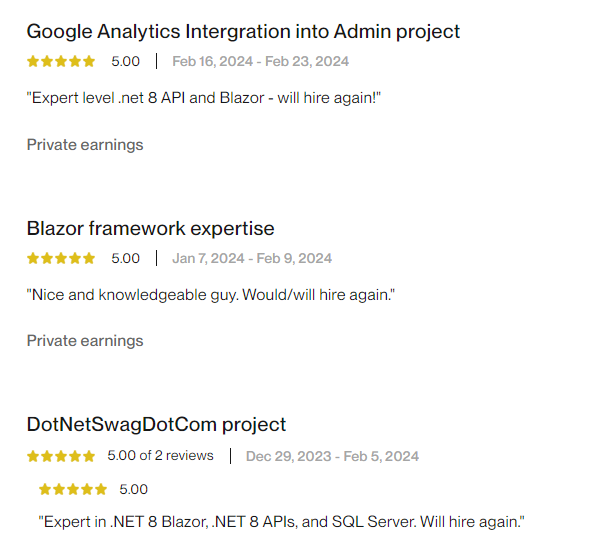This screenshot has width=599, height=542.
Task: Click the Dec 29, 2023 - Feb 5, 2024 date range
Action: tap(332, 456)
